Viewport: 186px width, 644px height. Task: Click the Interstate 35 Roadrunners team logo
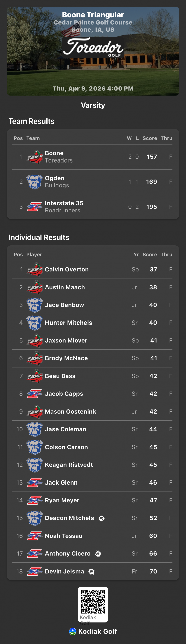tap(35, 207)
